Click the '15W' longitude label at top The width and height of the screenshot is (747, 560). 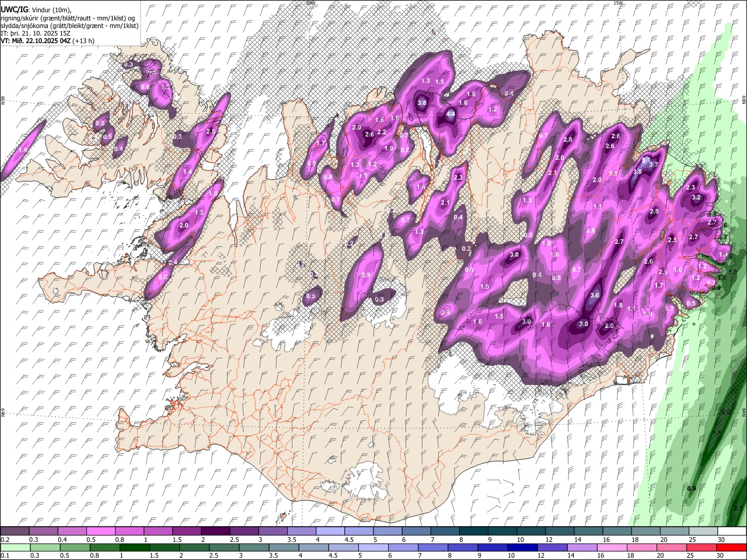619,3
